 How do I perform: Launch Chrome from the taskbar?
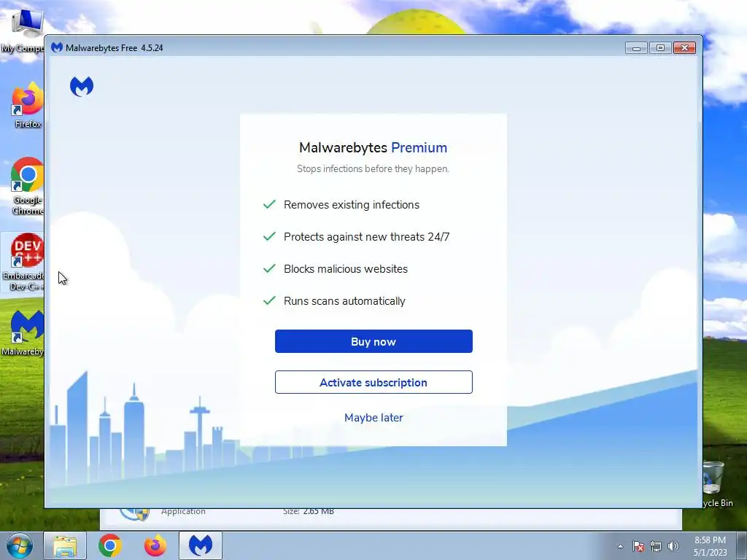(x=110, y=545)
